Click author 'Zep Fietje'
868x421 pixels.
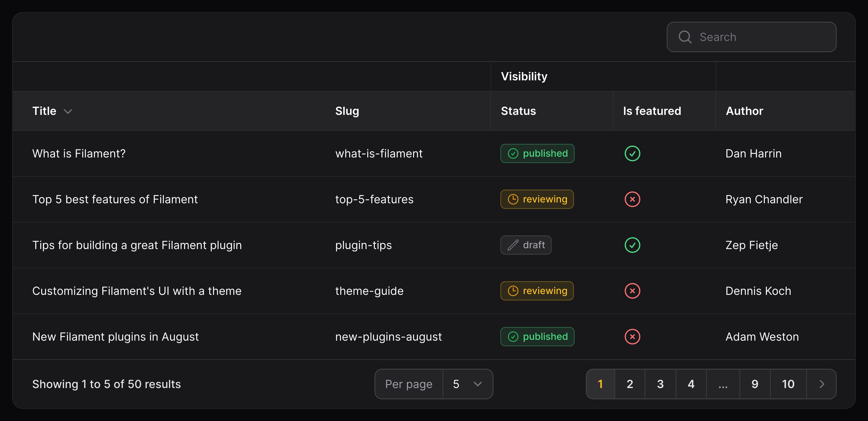pyautogui.click(x=752, y=245)
